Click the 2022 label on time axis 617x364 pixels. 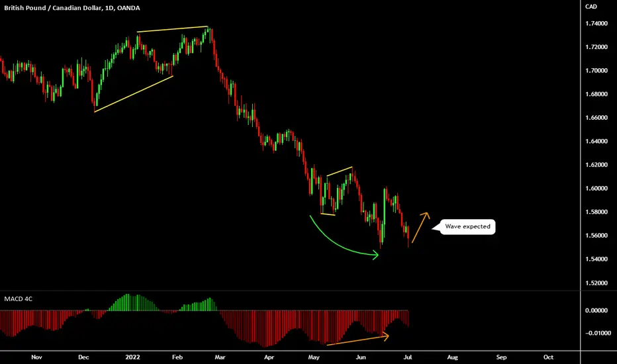pos(132,357)
